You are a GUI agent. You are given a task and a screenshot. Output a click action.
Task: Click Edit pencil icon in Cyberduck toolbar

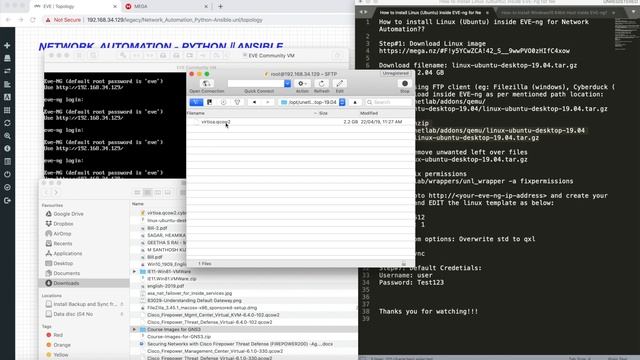click(x=339, y=83)
